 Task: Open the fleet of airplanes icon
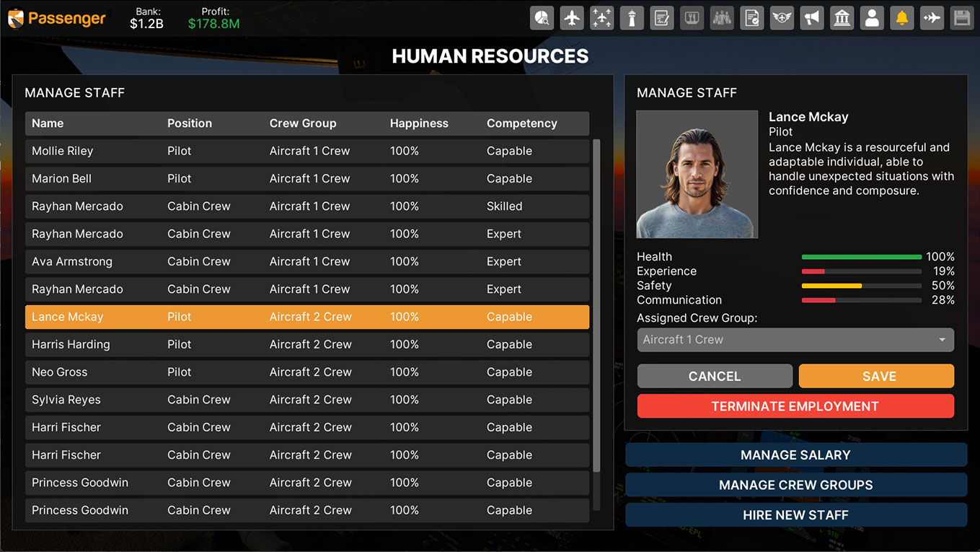pyautogui.click(x=601, y=18)
